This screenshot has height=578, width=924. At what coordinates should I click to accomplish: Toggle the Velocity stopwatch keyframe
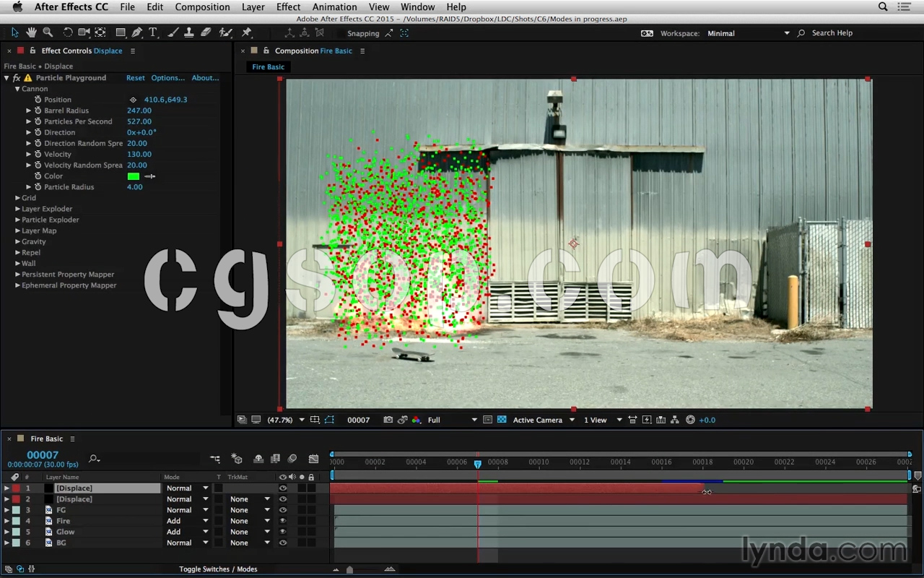[x=38, y=154]
